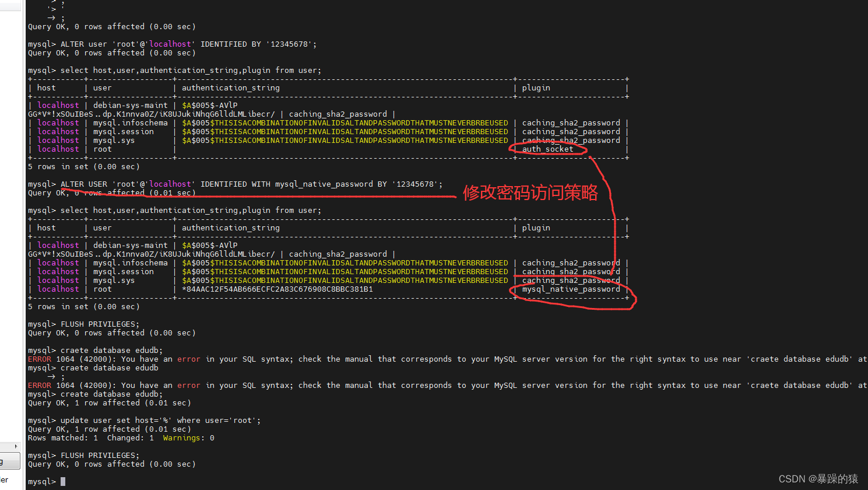Click the last 'FLUSH PRIVILEGES;' command near the bottom

[100, 456]
